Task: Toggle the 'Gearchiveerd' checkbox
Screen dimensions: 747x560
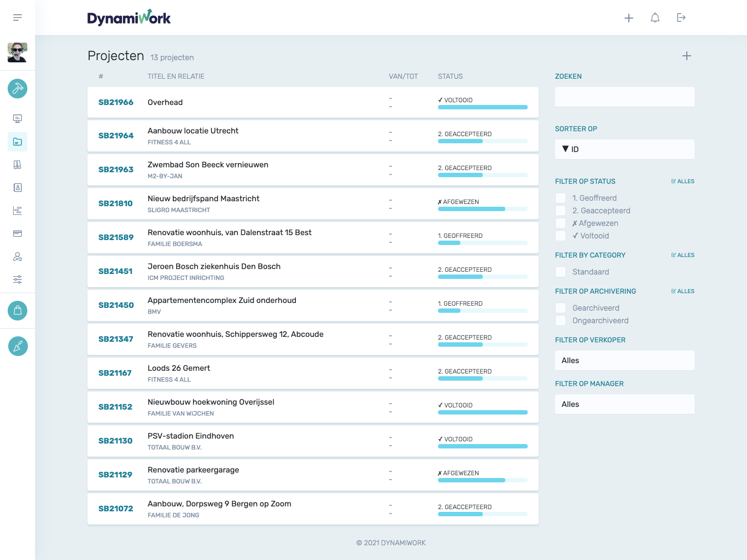Action: click(x=561, y=308)
